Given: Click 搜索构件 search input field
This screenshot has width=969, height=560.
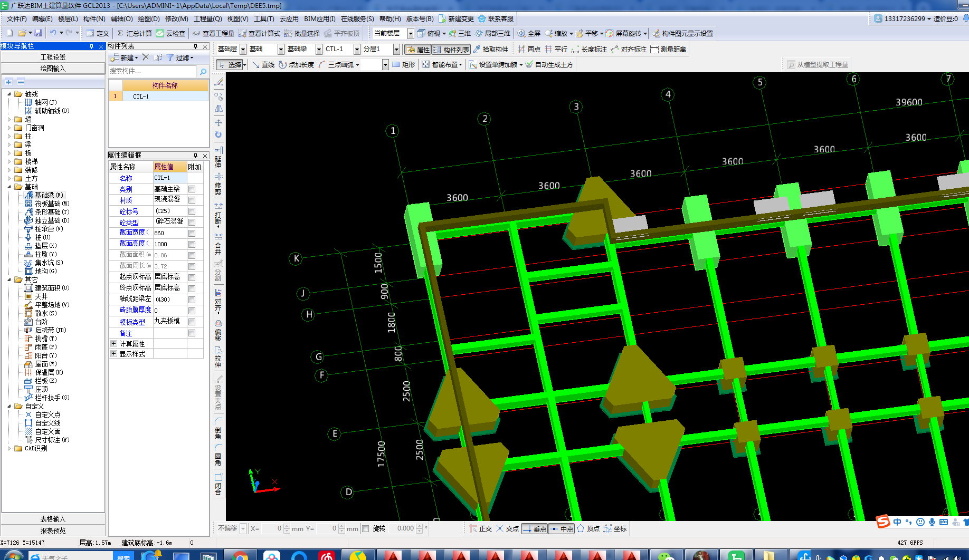Looking at the screenshot, I should point(153,71).
